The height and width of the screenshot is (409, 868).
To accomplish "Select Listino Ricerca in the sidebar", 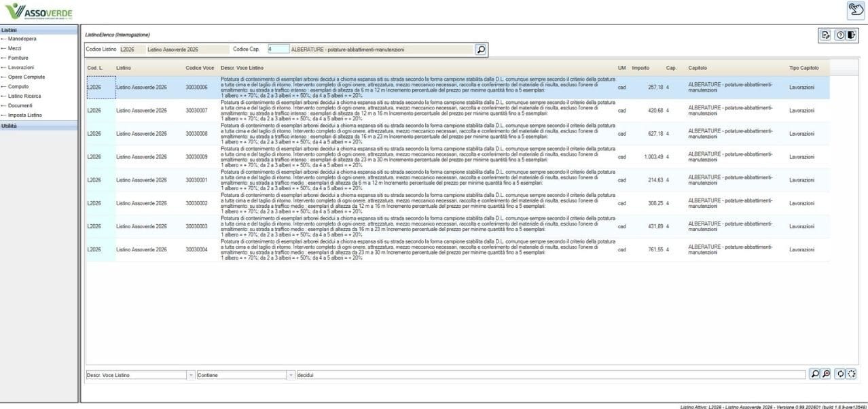I will 24,96.
